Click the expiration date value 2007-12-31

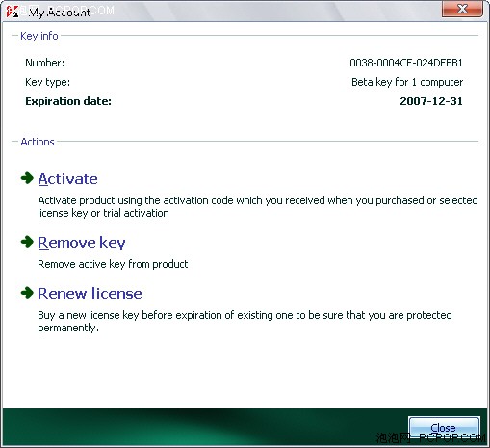431,101
